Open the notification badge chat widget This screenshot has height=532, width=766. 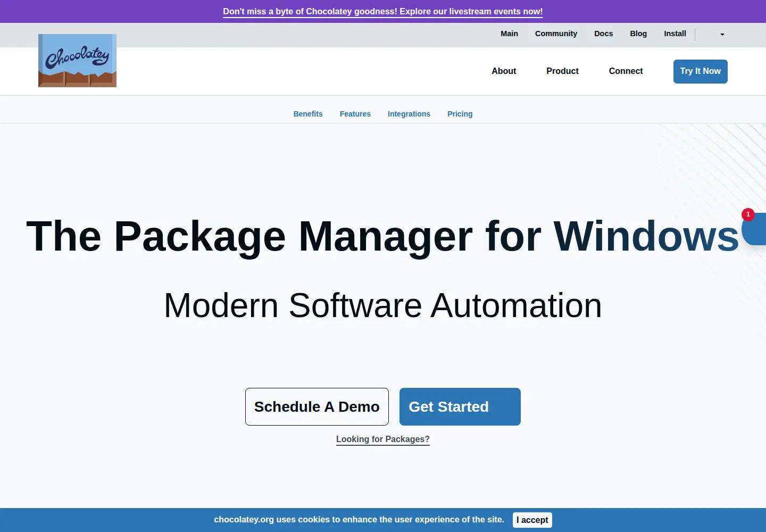click(x=754, y=229)
